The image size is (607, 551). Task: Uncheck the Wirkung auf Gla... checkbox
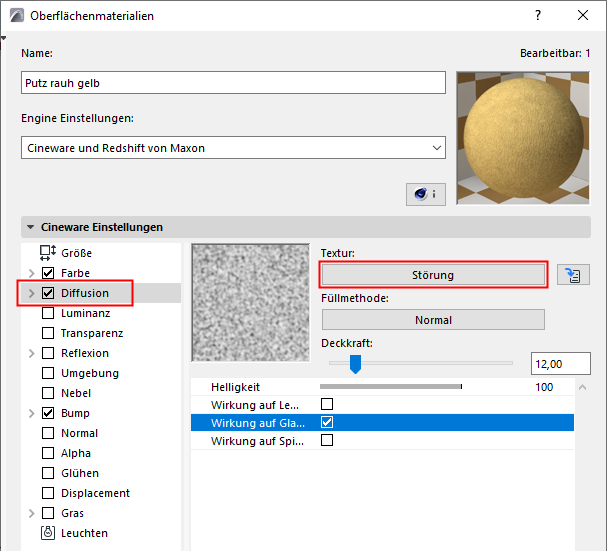(x=327, y=422)
